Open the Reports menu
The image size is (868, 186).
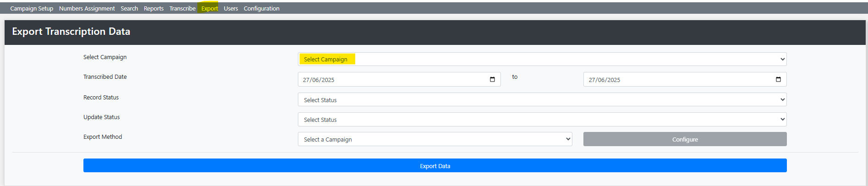click(x=154, y=8)
